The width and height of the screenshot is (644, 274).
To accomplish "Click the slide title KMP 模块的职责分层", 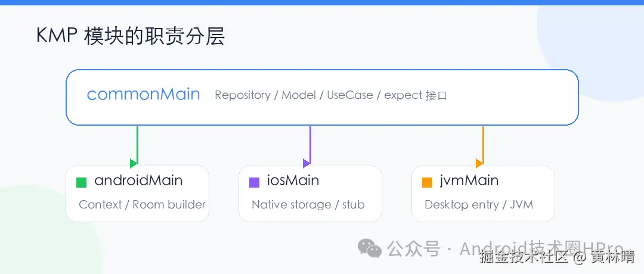I will [131, 36].
